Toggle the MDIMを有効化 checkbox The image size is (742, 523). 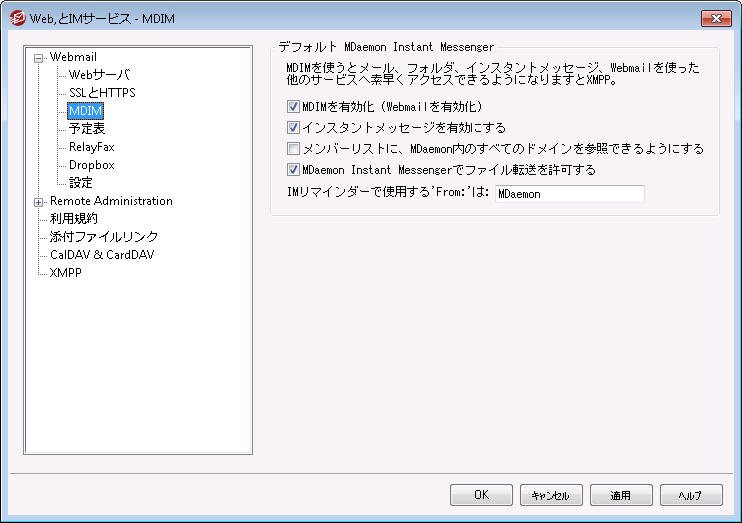pyautogui.click(x=293, y=106)
